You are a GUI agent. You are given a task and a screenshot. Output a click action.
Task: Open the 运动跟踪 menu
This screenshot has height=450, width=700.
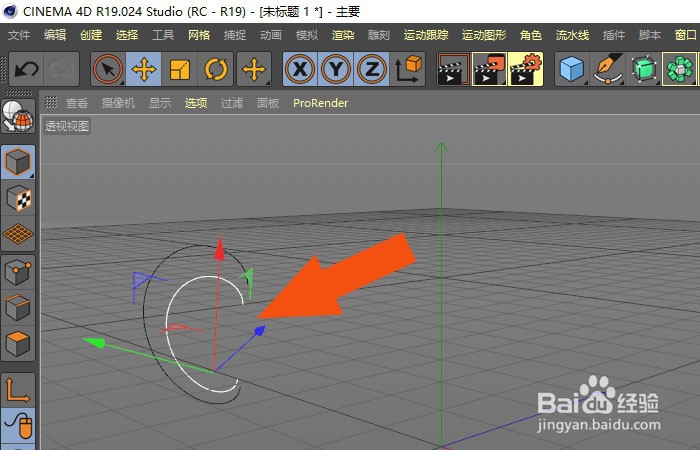point(426,35)
